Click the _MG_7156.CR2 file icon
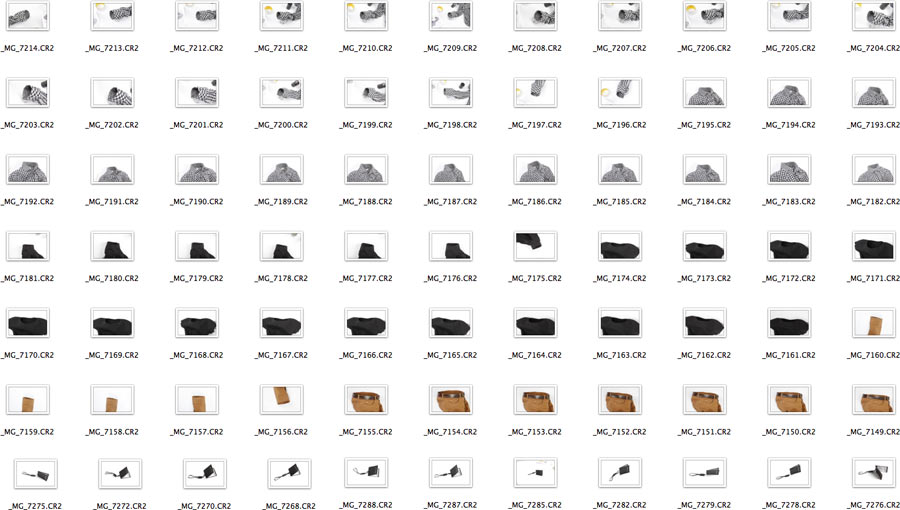900x510 pixels. coord(281,400)
